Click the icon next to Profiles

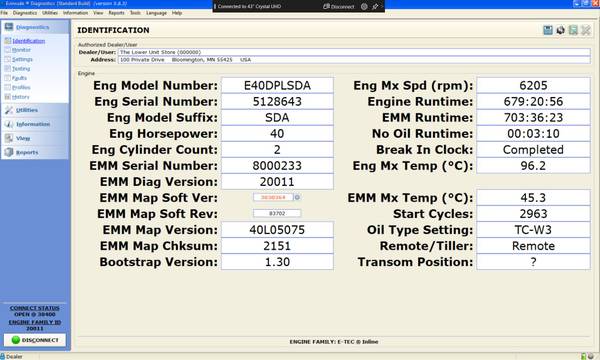pos(8,87)
